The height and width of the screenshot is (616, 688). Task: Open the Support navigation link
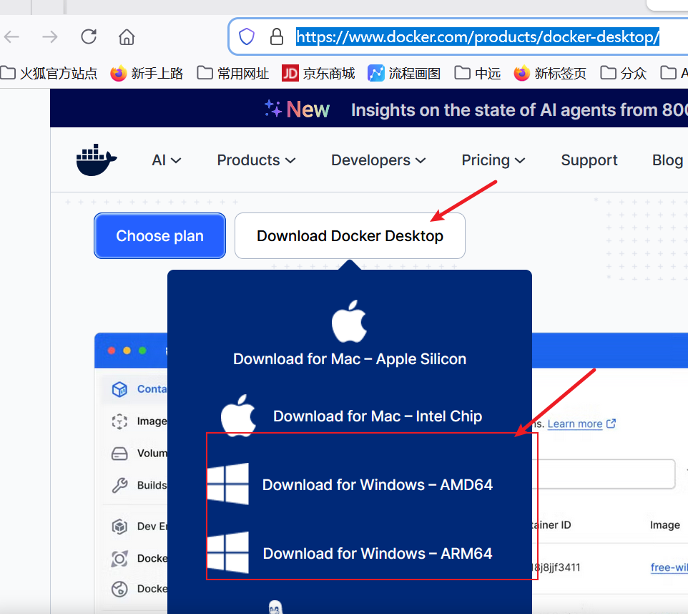coord(589,160)
